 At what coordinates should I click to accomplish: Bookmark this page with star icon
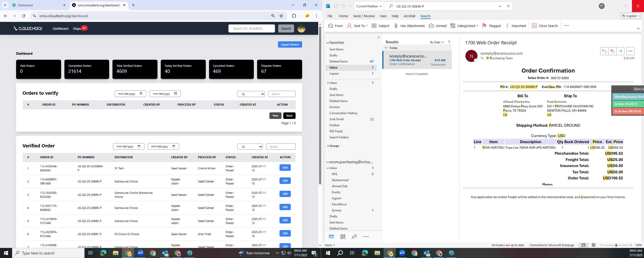(x=281, y=16)
